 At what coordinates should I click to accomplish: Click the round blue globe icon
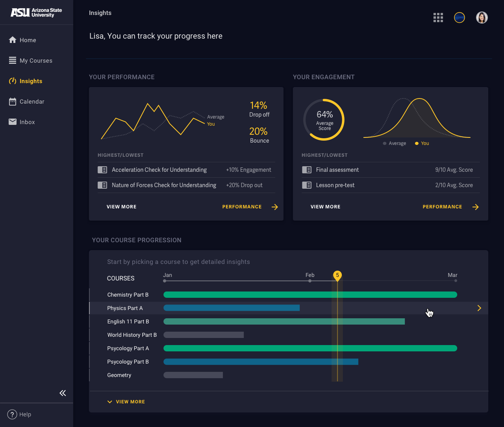[x=460, y=17]
